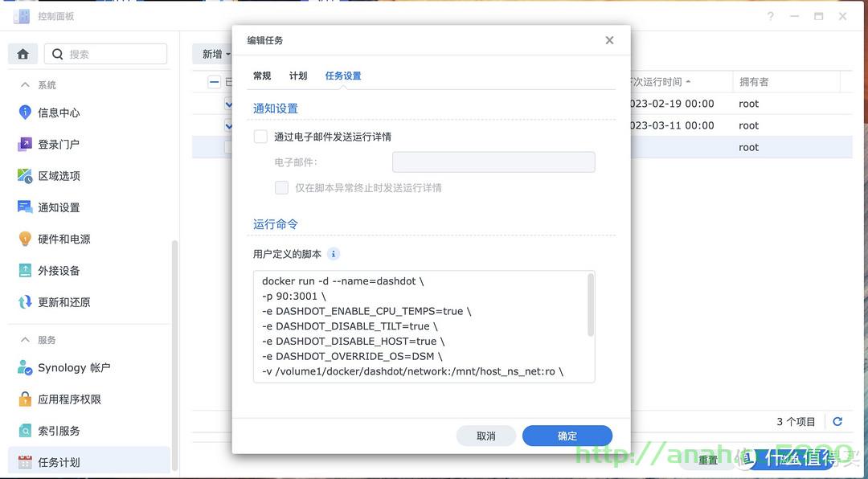
Task: Click the DASHDOT_OVERRIDE_OS=DSM script line
Action: 352,356
